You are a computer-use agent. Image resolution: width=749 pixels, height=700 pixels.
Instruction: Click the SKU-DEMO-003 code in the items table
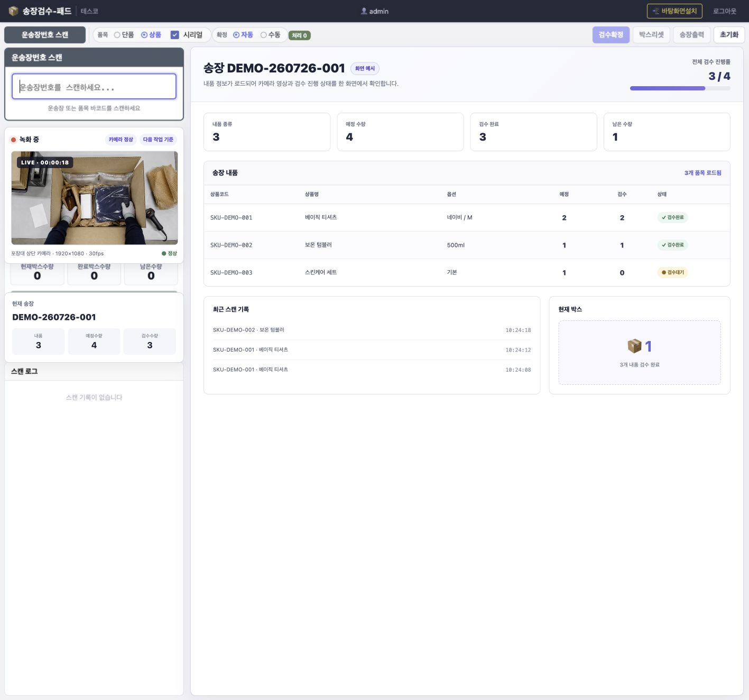click(231, 272)
